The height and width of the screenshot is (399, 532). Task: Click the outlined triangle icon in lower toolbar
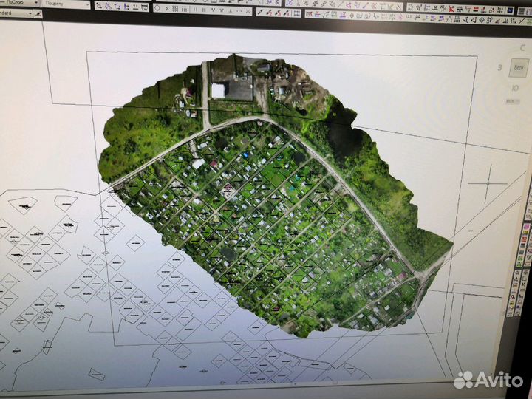[x=474, y=20]
